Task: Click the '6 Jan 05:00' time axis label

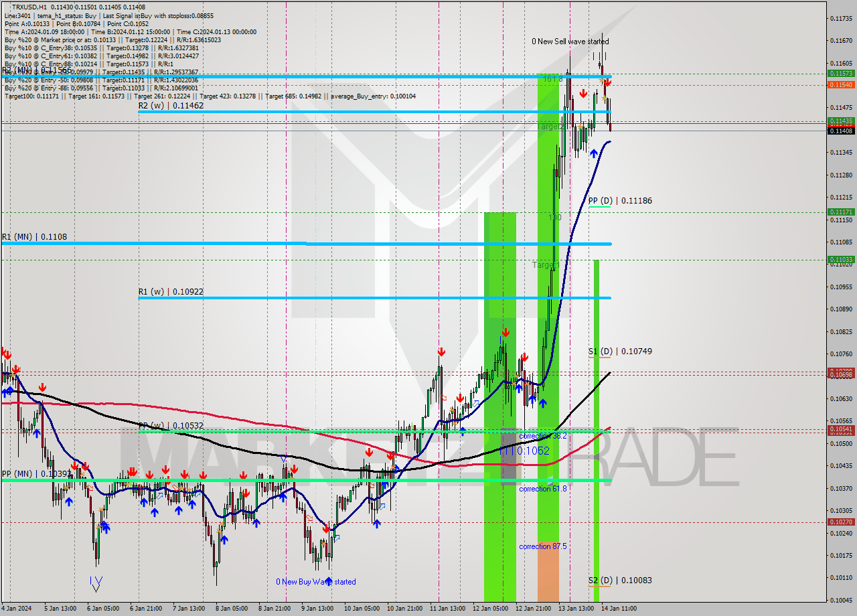Action: coord(103,609)
